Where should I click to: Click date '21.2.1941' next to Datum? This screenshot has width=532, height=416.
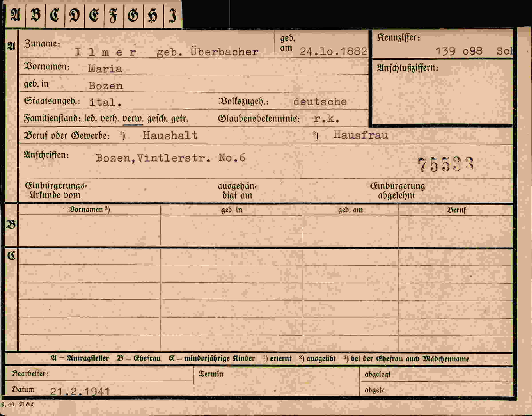pos(80,392)
